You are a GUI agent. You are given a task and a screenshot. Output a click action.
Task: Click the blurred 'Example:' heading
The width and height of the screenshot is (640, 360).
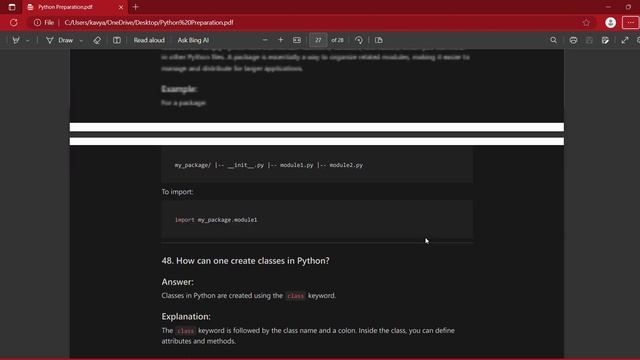pos(179,89)
